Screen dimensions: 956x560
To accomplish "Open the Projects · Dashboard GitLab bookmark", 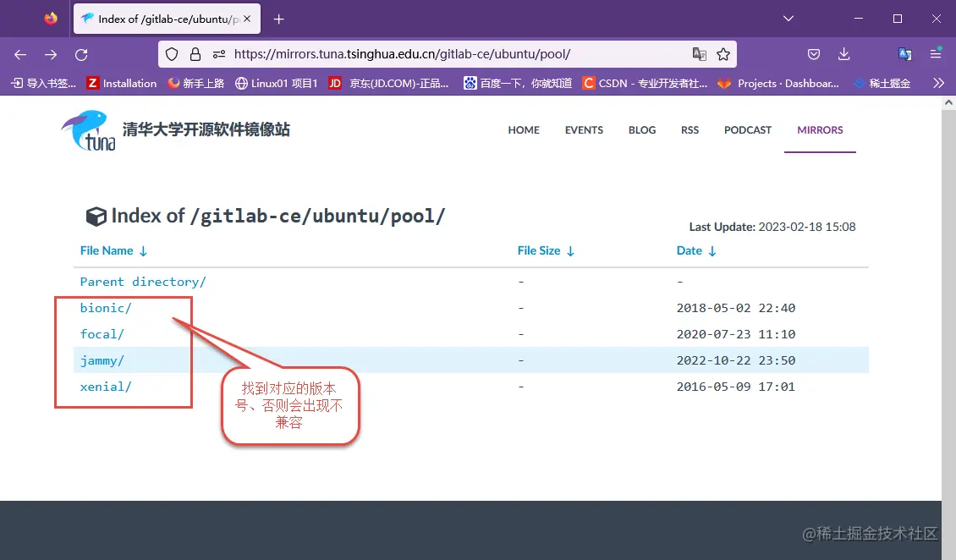I will click(778, 83).
